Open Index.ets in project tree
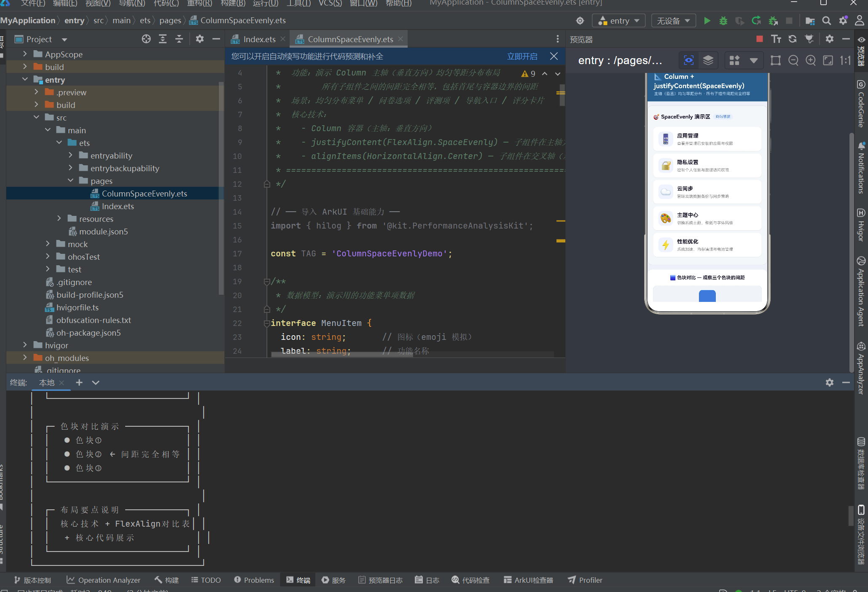 tap(118, 206)
